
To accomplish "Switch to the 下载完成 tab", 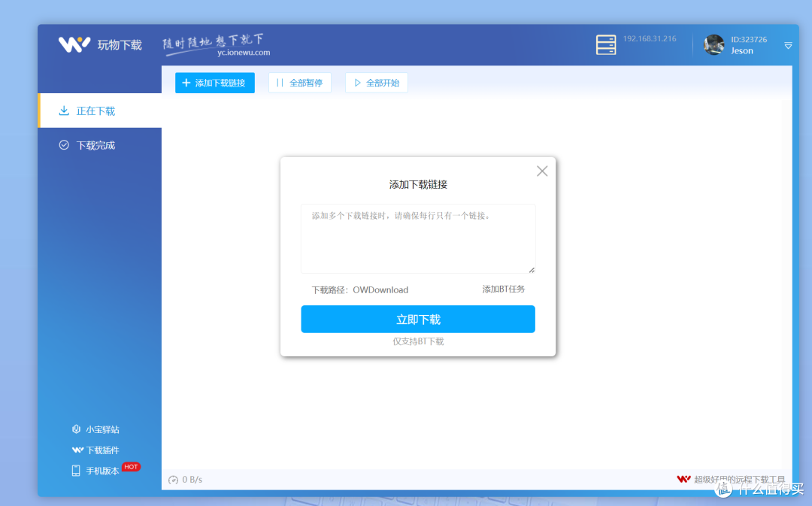I will (100, 145).
